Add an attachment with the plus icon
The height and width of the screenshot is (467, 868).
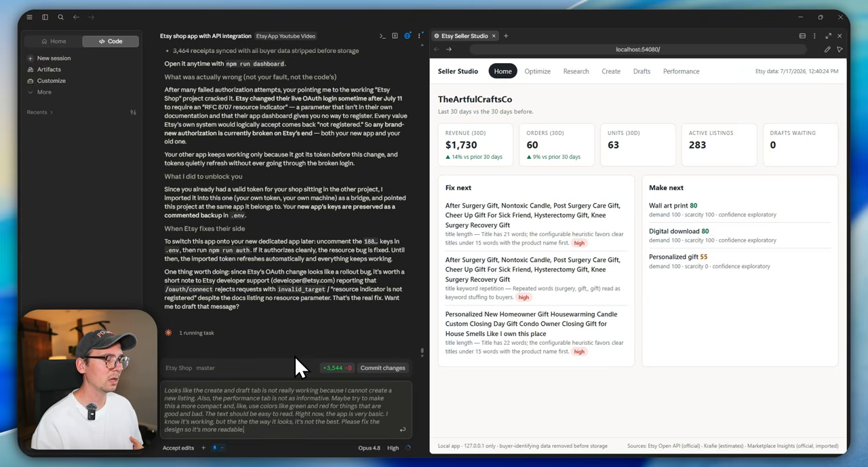coord(203,448)
